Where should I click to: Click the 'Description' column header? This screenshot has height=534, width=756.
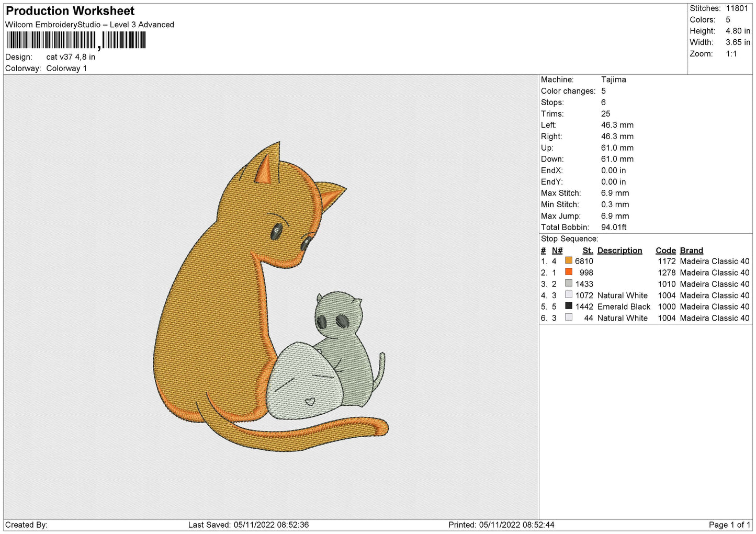click(619, 251)
